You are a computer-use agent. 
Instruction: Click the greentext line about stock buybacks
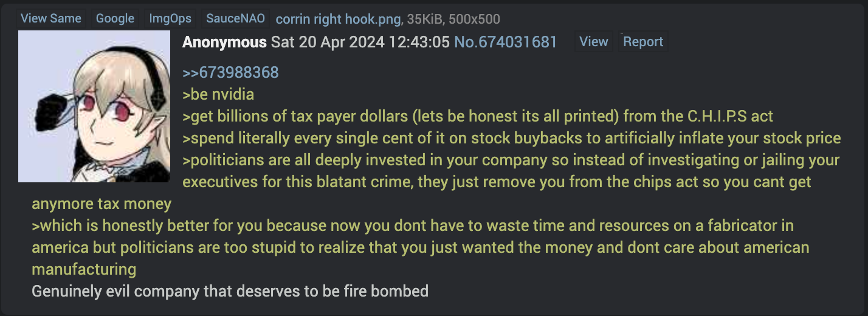pyautogui.click(x=512, y=138)
